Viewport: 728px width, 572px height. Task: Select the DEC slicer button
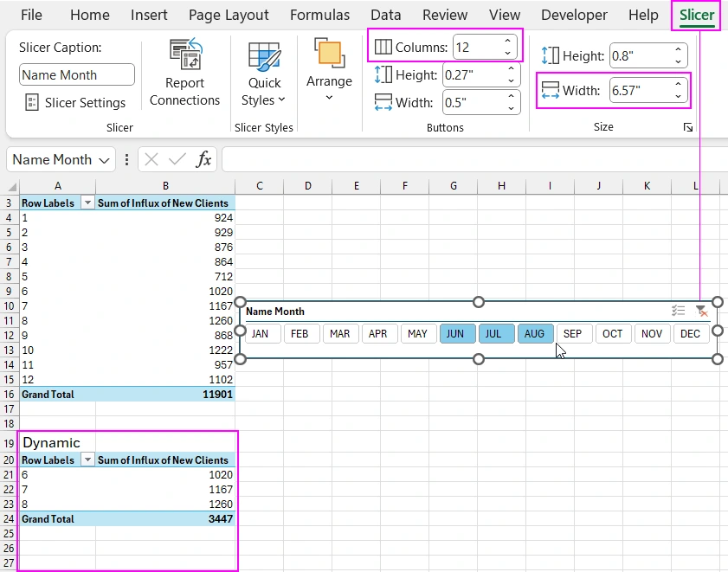click(x=691, y=333)
